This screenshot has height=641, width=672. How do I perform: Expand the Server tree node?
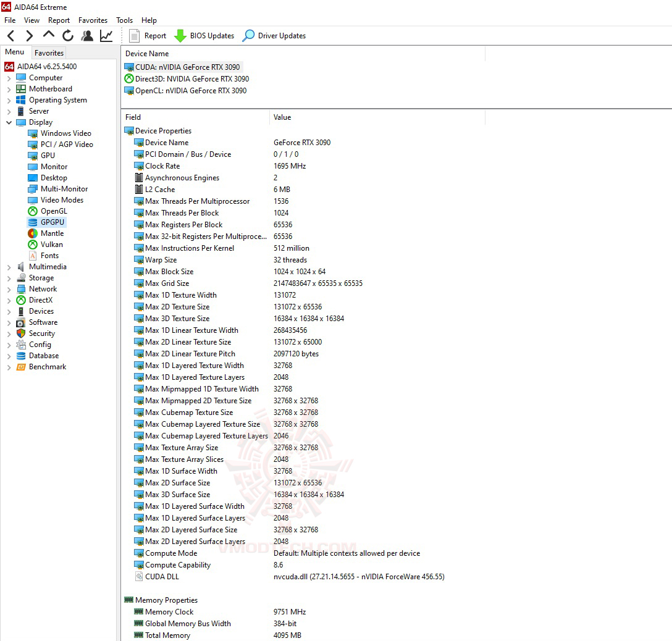9,111
